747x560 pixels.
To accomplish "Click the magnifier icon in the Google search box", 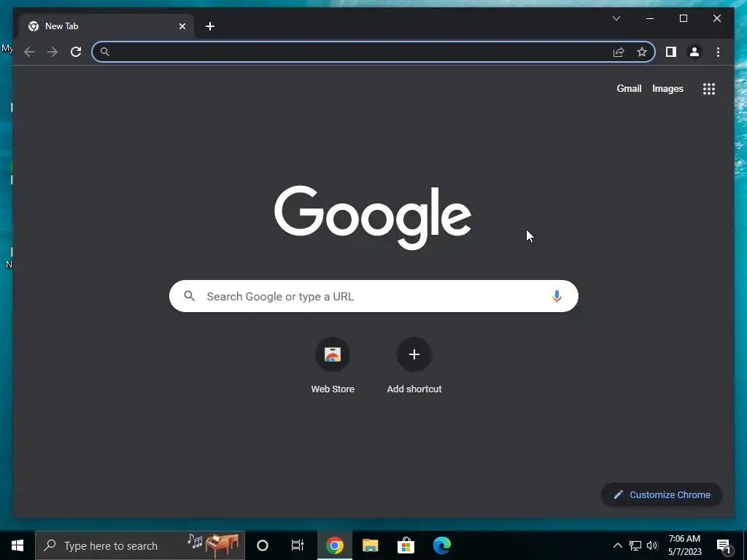I will (189, 296).
